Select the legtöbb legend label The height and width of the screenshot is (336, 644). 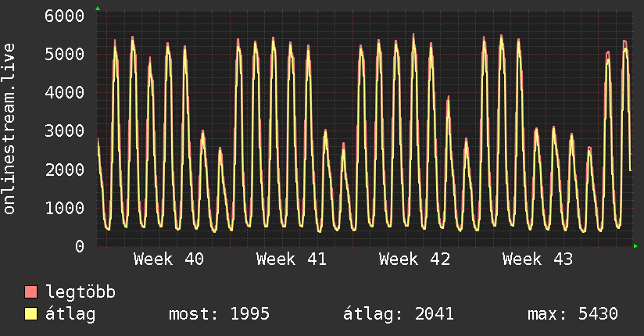[x=80, y=293]
